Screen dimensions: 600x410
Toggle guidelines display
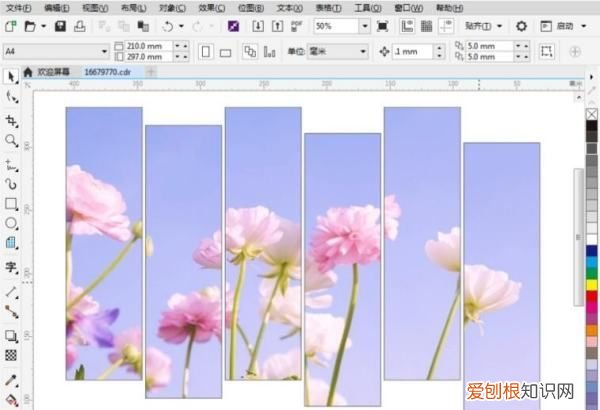tap(446, 26)
